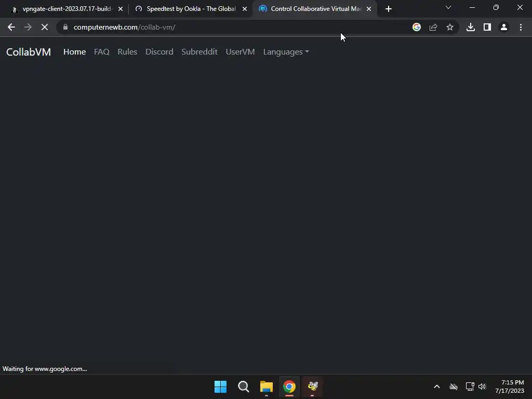The image size is (532, 399).
Task: Go back to the previous page
Action: pos(11,27)
